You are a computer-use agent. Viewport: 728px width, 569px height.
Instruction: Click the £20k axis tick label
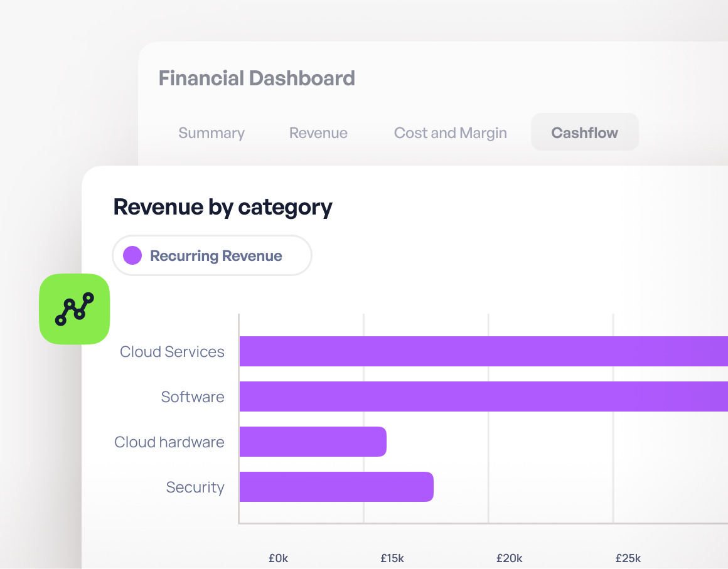coord(509,558)
